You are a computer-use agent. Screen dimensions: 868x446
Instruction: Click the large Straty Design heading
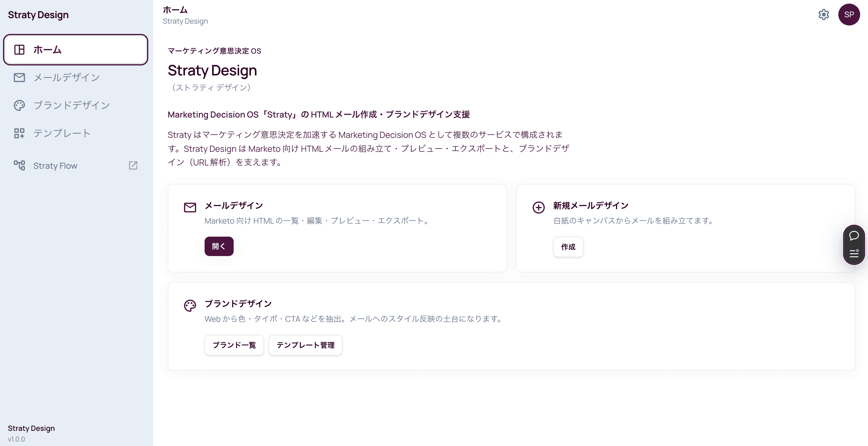212,70
